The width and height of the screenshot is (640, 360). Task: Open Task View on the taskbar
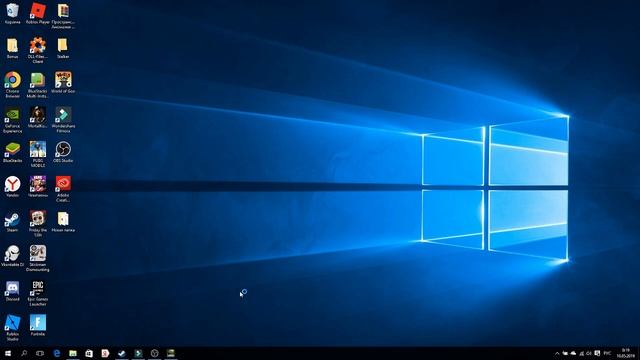(40, 353)
